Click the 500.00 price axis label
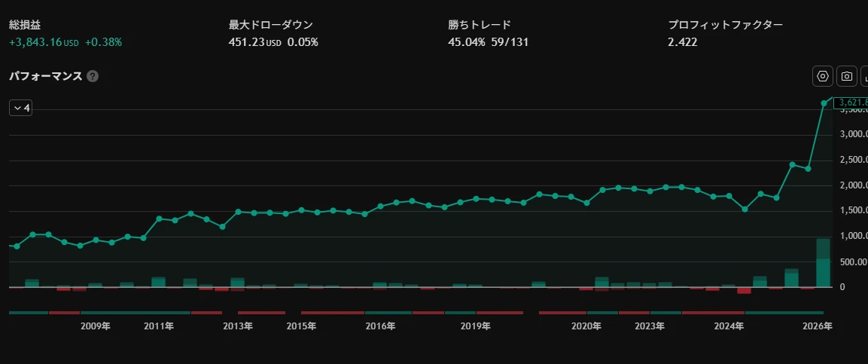This screenshot has height=364, width=868. [x=854, y=262]
